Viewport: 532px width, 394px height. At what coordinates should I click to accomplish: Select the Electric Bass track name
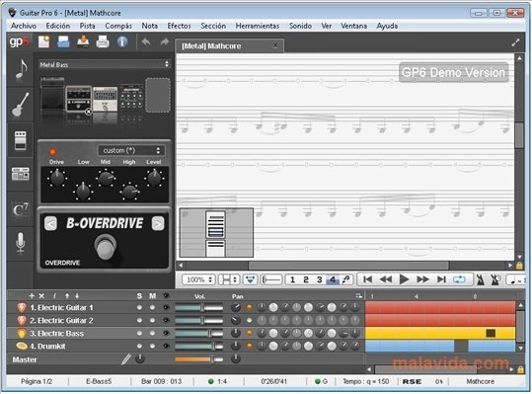(x=56, y=333)
